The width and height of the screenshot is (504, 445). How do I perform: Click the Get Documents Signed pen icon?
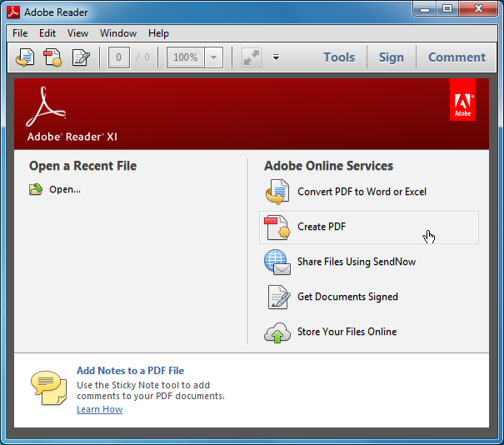tap(277, 297)
